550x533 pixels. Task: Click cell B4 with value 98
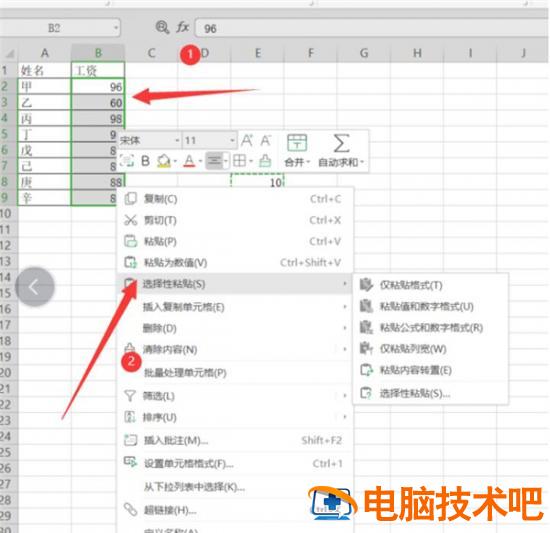[98, 118]
